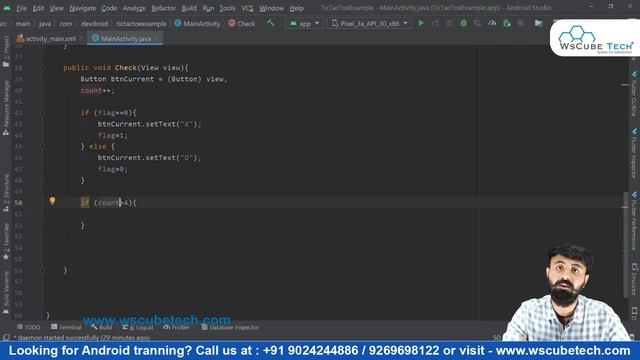Open the Window menu

coord(271,8)
